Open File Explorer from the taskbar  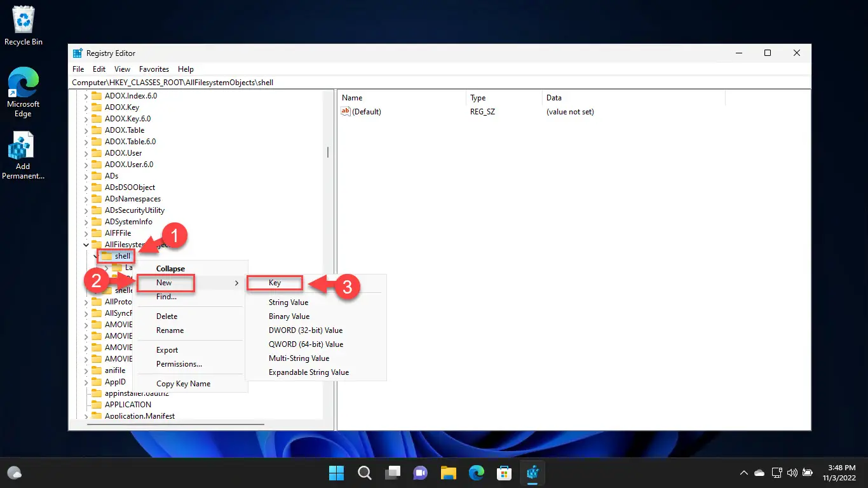tap(449, 473)
